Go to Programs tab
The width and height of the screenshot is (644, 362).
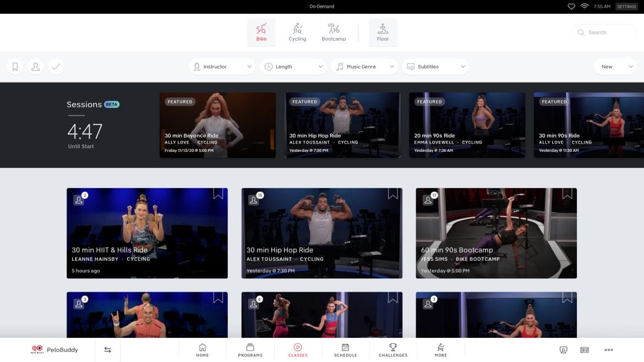[250, 350]
